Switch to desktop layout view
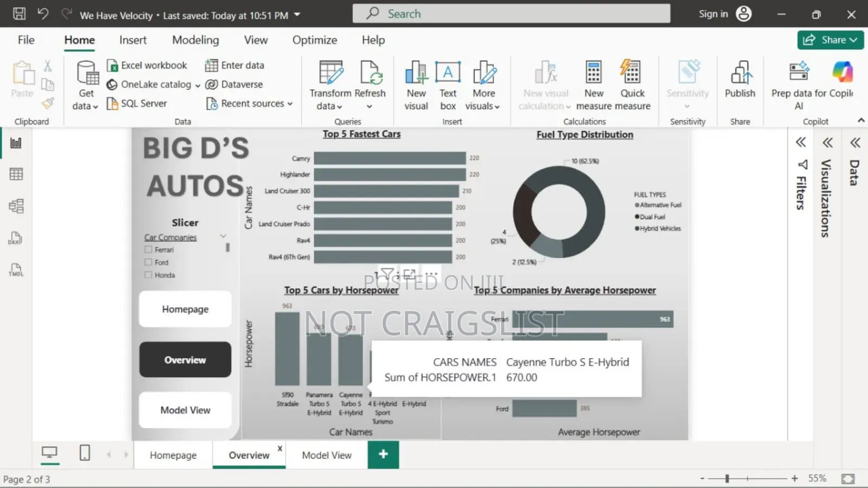 (50, 453)
